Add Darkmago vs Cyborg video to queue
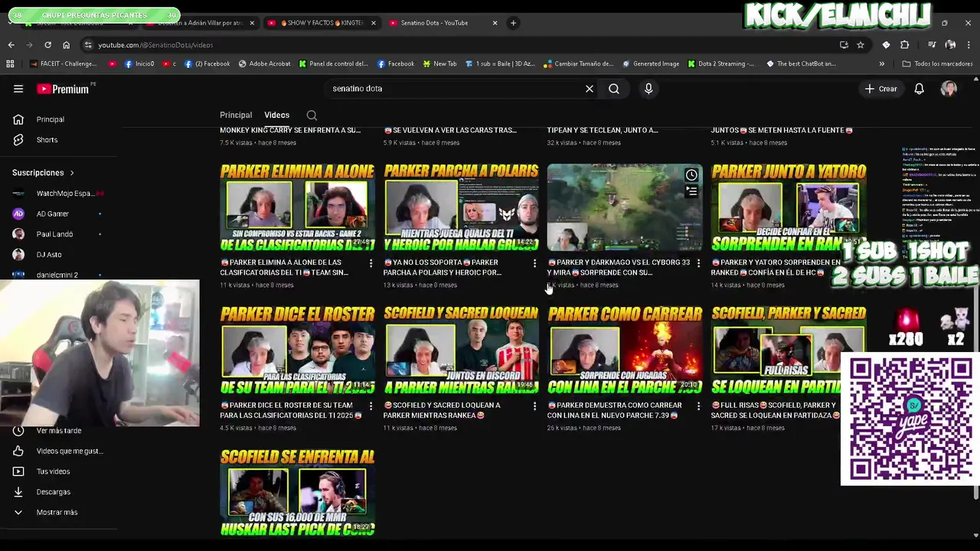Image resolution: width=980 pixels, height=551 pixels. coord(691,191)
